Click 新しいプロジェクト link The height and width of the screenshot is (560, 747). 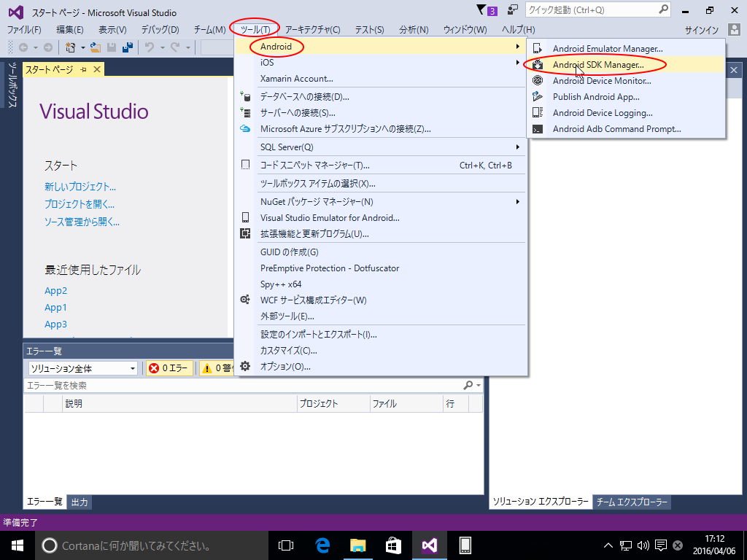point(80,187)
